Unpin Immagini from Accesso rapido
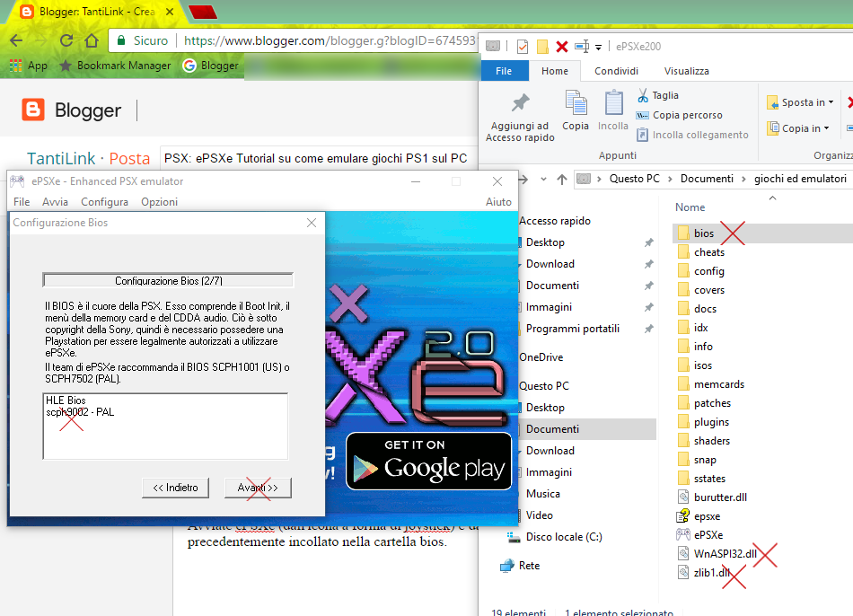The height and width of the screenshot is (616, 853). pos(648,308)
